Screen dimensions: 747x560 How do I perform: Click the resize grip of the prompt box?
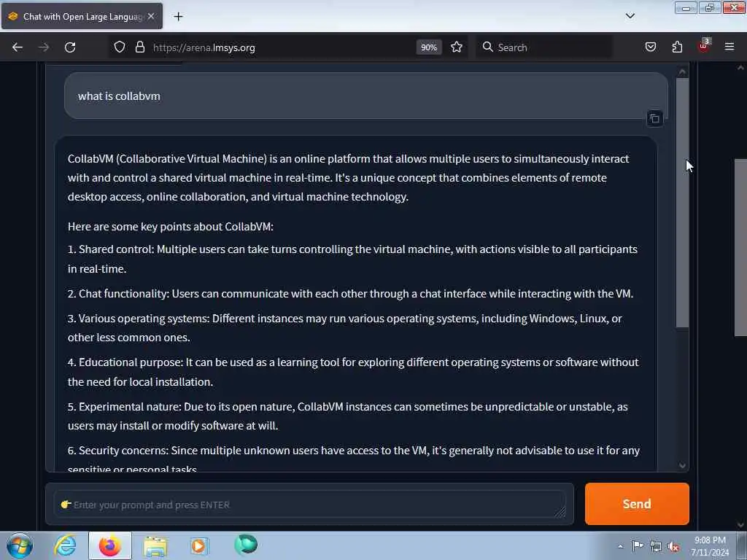click(x=560, y=512)
